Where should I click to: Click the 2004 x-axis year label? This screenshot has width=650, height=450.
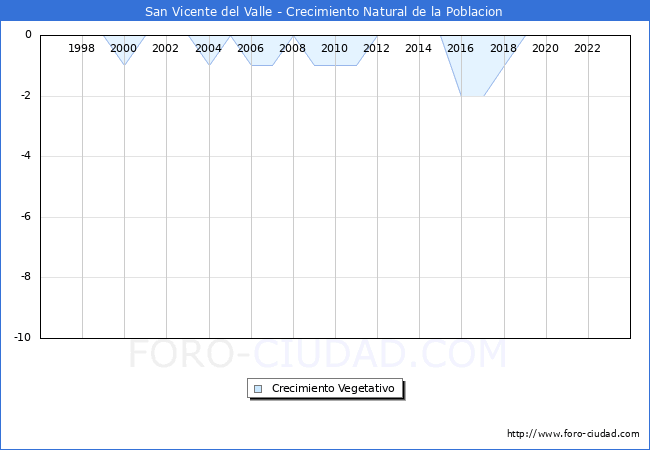click(x=208, y=48)
